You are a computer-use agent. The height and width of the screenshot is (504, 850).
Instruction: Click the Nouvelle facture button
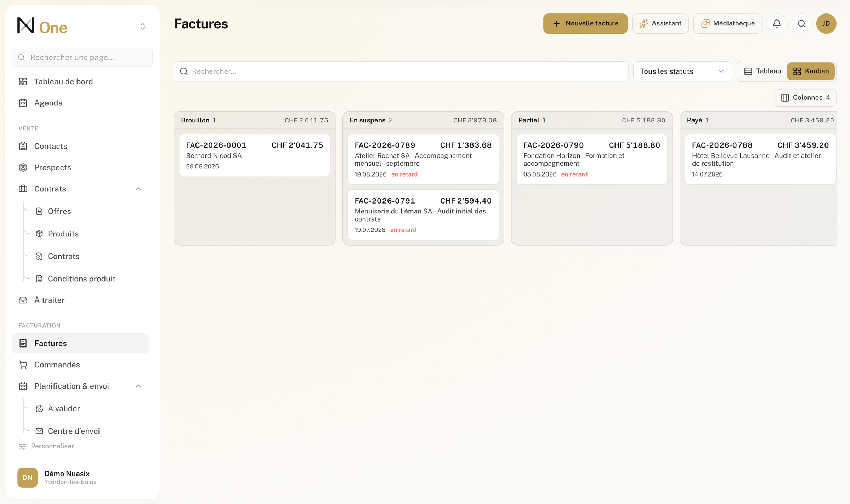[585, 24]
